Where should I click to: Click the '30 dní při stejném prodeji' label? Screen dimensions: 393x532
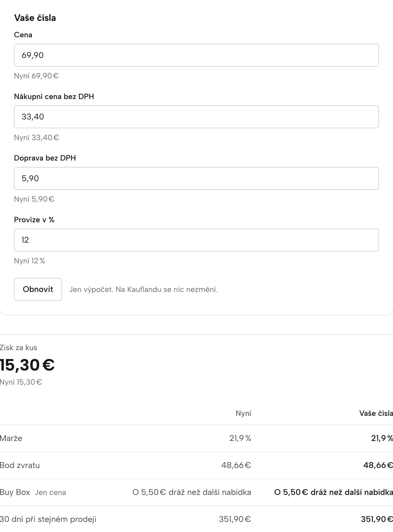click(48, 519)
